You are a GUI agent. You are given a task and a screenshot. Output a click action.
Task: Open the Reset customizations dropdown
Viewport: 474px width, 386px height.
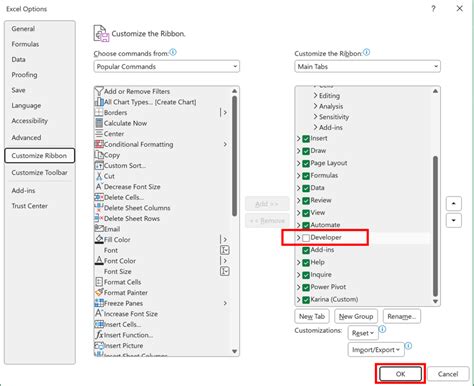(362, 333)
